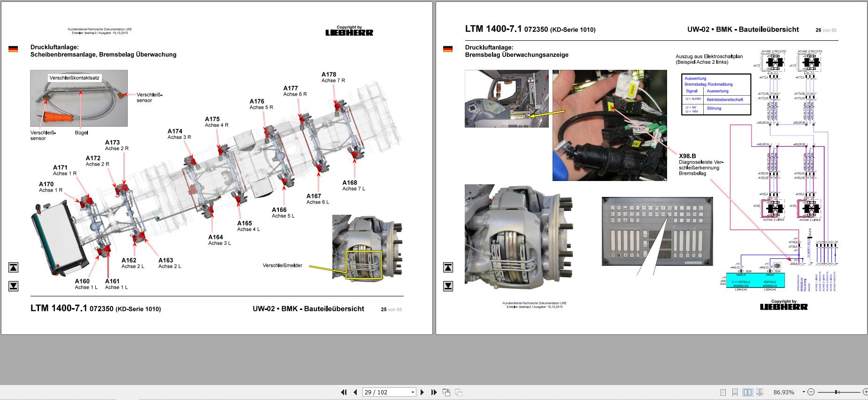
Task: Jump to the first page of the document
Action: (x=344, y=392)
